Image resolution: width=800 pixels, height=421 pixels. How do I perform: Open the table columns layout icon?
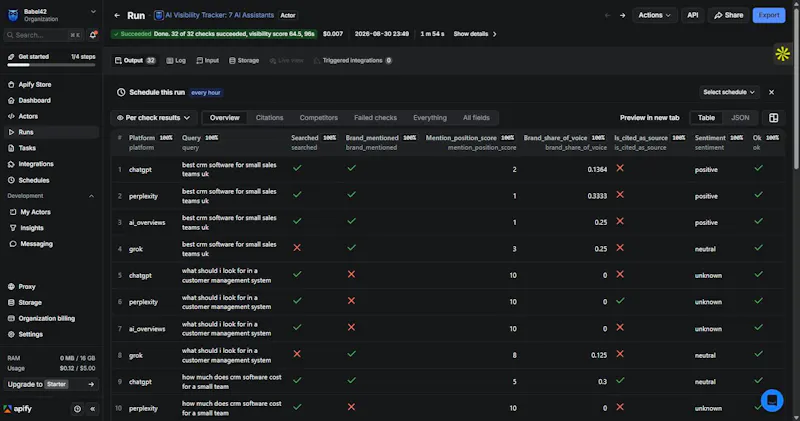pyautogui.click(x=773, y=118)
